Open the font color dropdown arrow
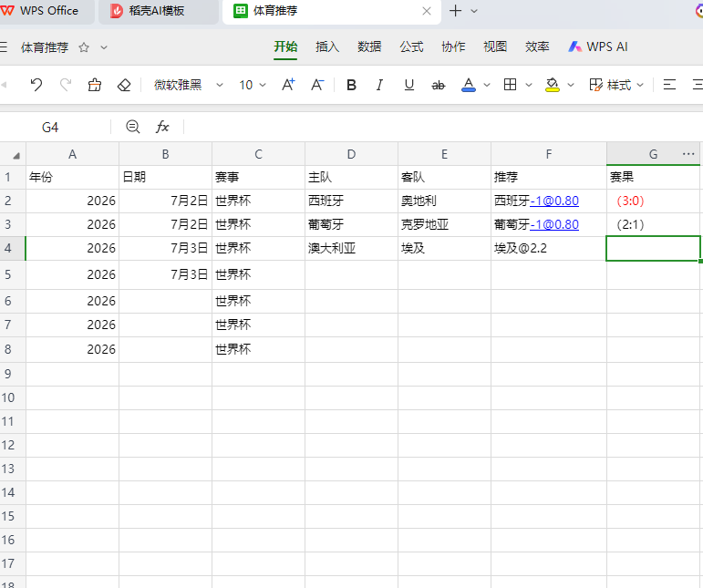The height and width of the screenshot is (588, 703). point(487,85)
